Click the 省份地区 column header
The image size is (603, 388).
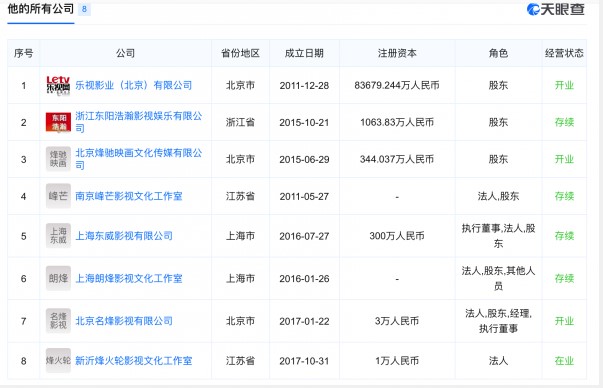[x=240, y=53]
